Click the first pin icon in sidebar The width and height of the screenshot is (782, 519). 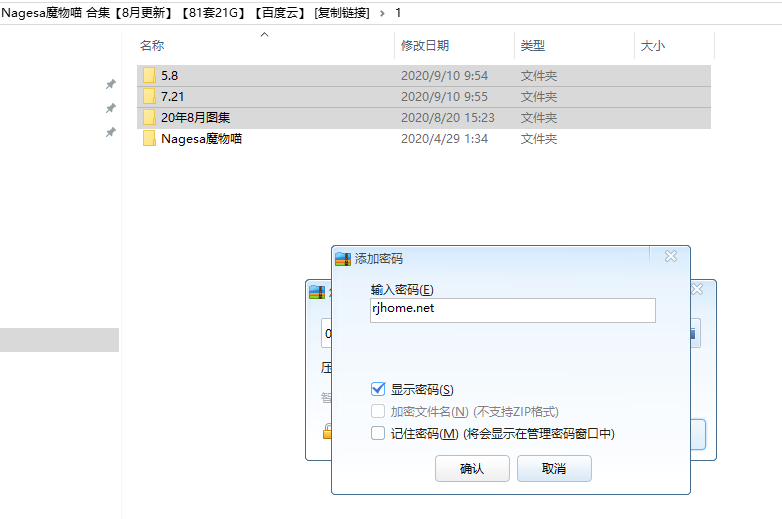click(111, 85)
